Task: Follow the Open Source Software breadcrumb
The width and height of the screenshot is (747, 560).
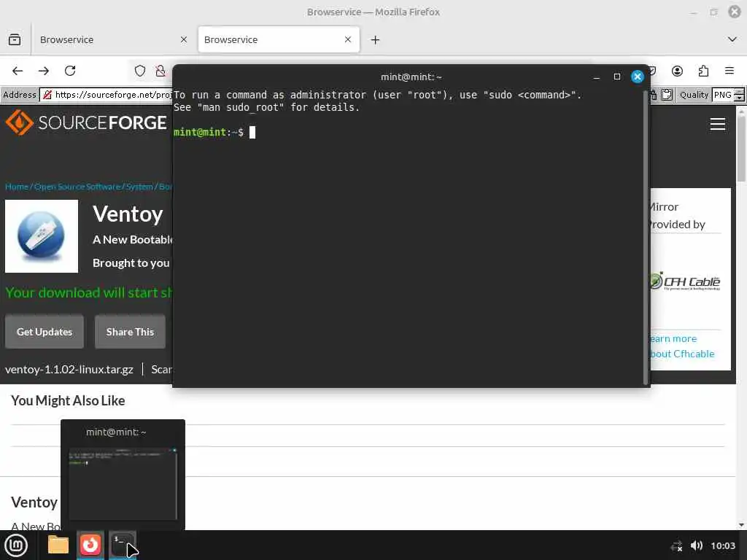Action: click(77, 187)
